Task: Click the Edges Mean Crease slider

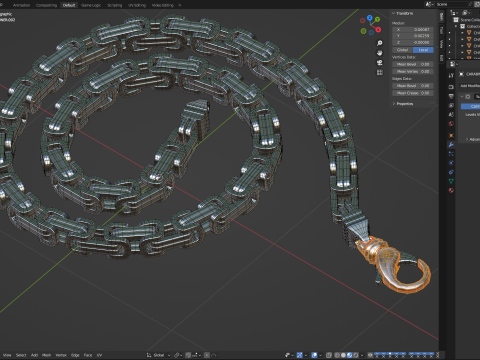Action: coord(413,93)
